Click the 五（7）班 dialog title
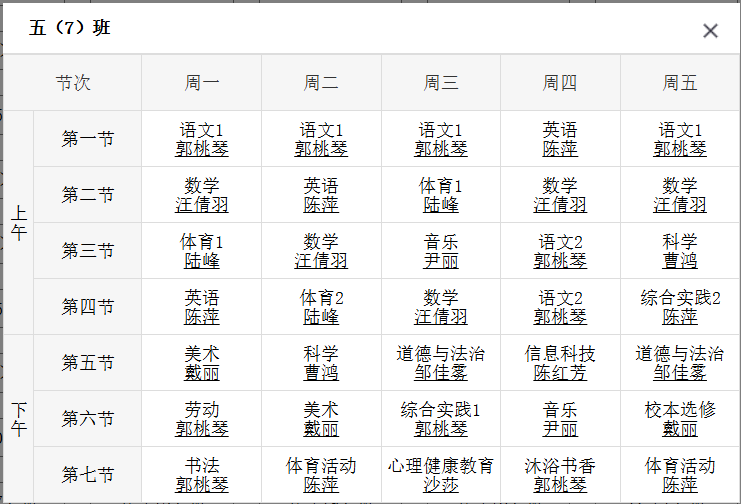Screen dimensions: 741x504 pos(70,27)
